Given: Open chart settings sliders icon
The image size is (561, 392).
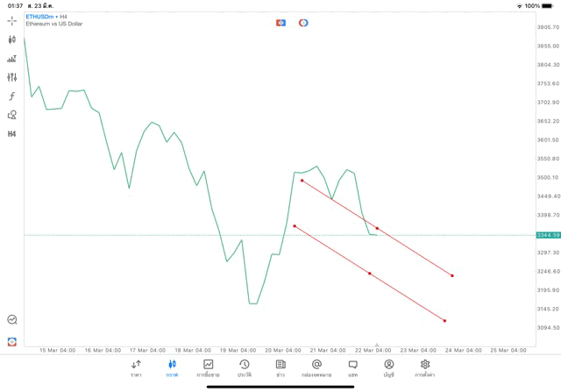Looking at the screenshot, I should point(12,77).
